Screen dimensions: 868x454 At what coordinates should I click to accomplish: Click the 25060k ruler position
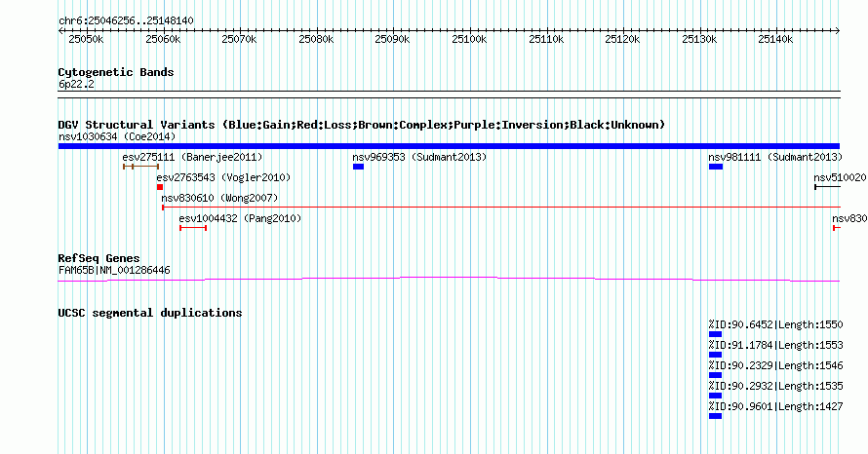163,39
